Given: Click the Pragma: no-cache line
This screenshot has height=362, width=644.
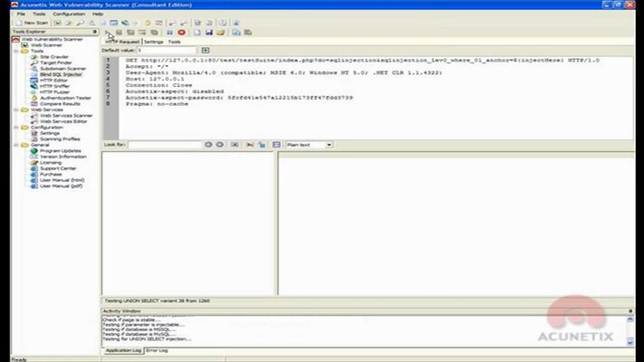Looking at the screenshot, I should [x=157, y=104].
